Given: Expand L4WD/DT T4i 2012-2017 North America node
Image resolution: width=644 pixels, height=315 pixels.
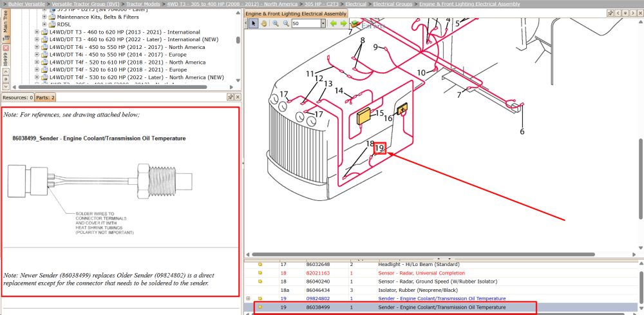Looking at the screenshot, I should click(37, 47).
